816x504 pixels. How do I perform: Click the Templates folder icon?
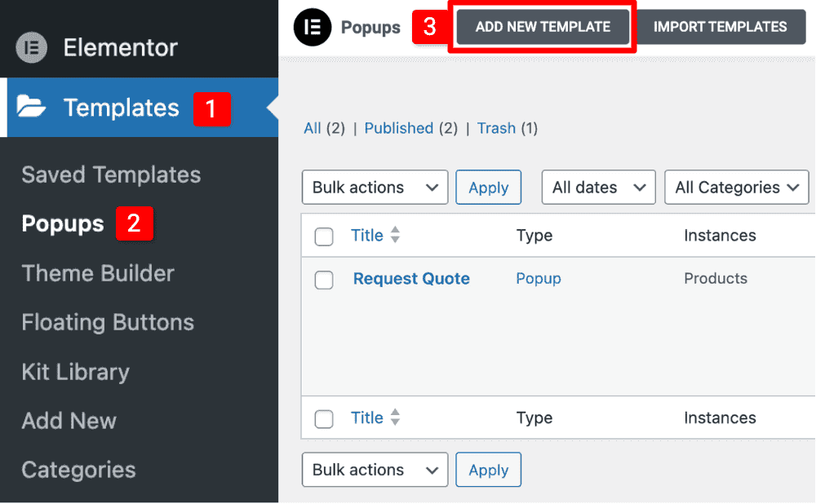[x=31, y=106]
